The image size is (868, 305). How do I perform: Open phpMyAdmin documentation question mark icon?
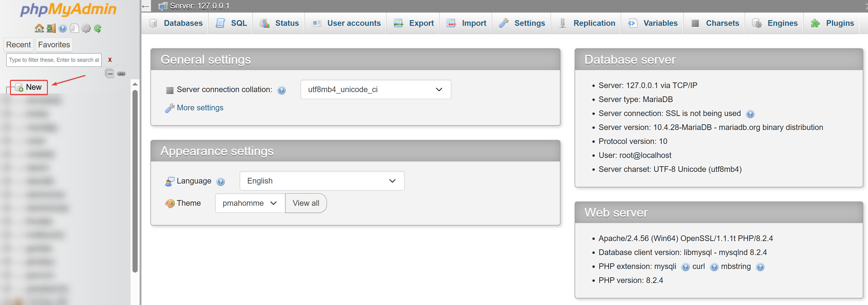tap(62, 29)
